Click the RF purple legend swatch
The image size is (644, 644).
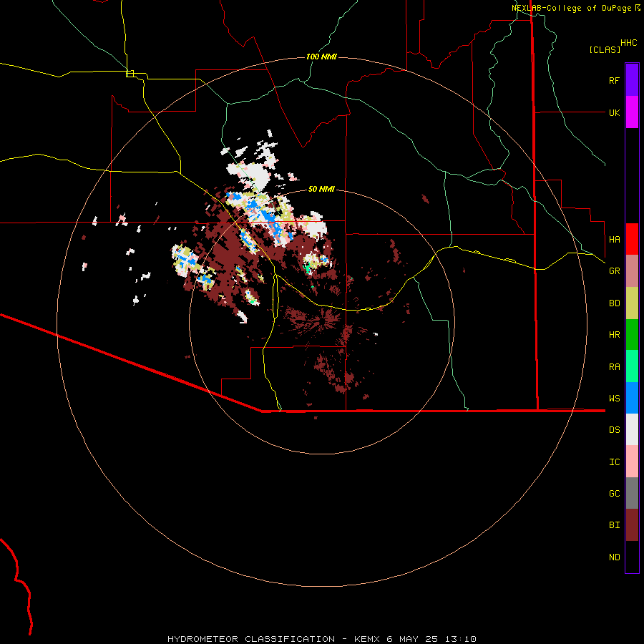tap(632, 80)
